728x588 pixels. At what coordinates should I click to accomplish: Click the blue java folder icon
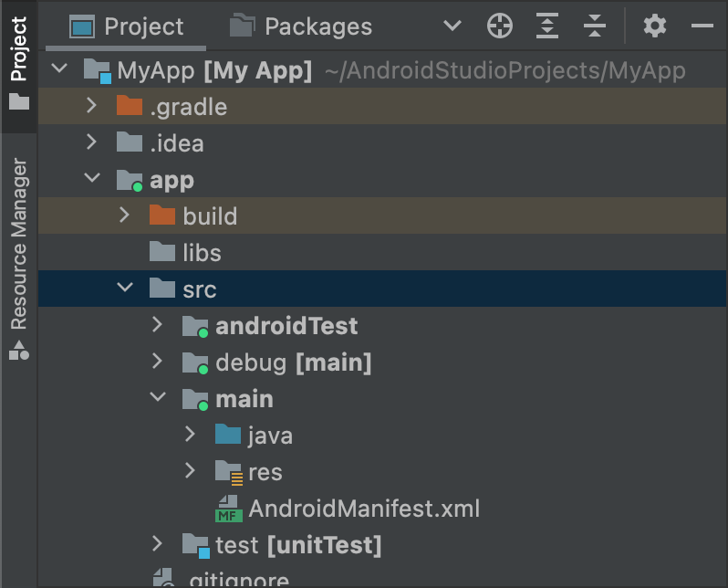pos(228,436)
